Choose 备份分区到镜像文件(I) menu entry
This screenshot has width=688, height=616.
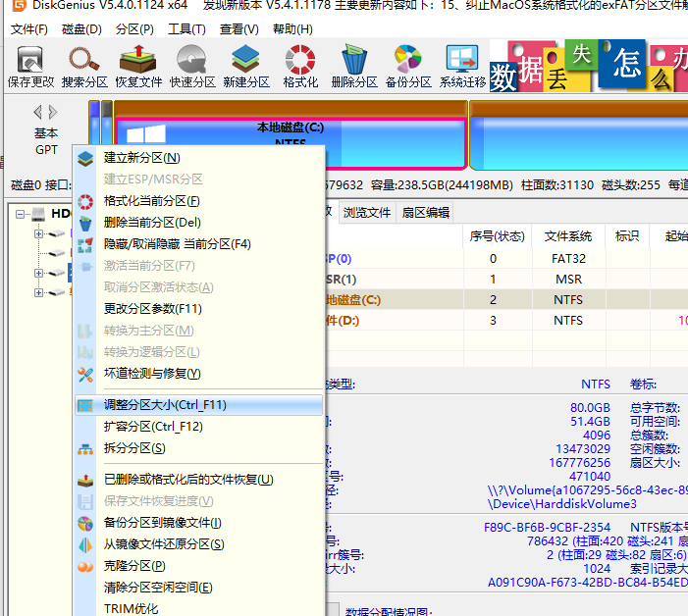(199, 523)
